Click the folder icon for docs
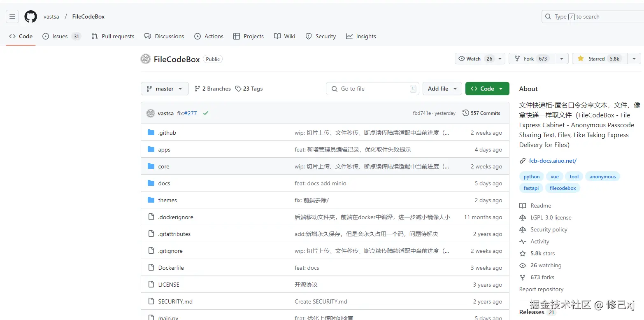The width and height of the screenshot is (644, 320). point(151,183)
